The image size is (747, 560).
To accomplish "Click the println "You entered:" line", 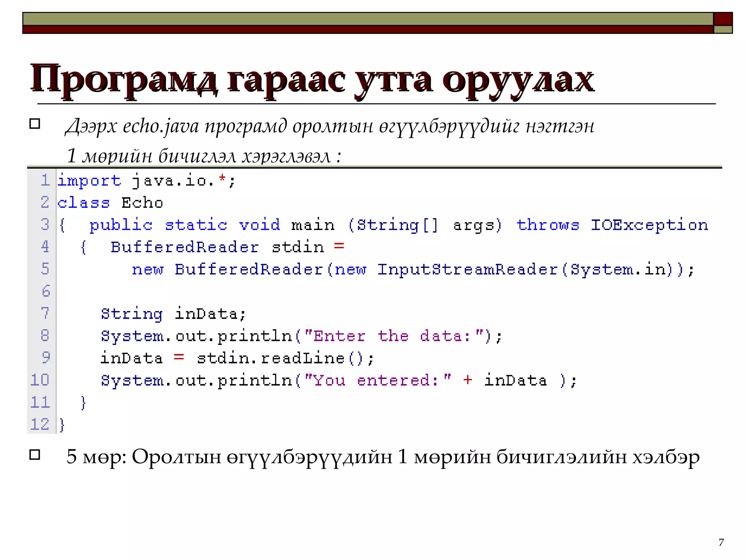I will 339,380.
